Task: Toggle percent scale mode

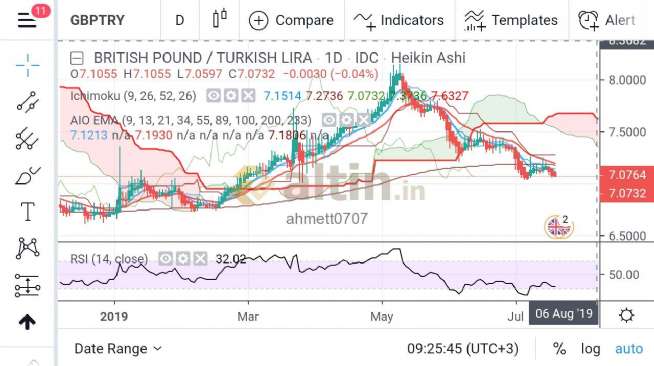Action: pos(559,348)
